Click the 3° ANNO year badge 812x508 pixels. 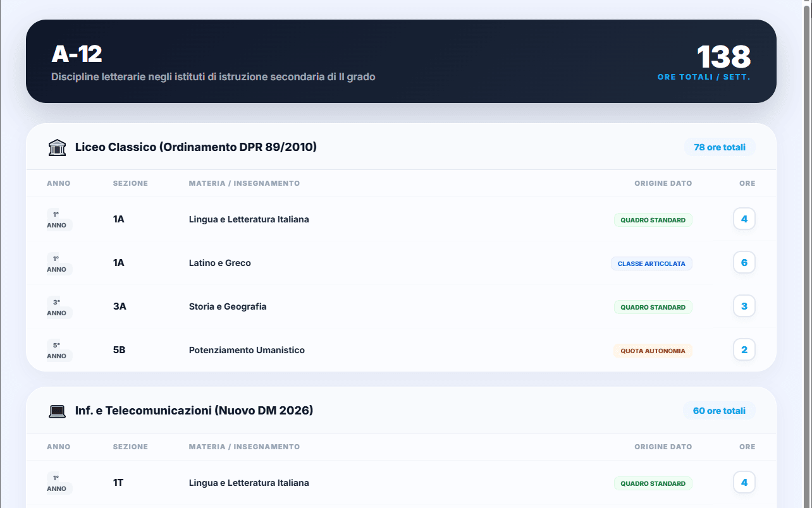pyautogui.click(x=59, y=308)
